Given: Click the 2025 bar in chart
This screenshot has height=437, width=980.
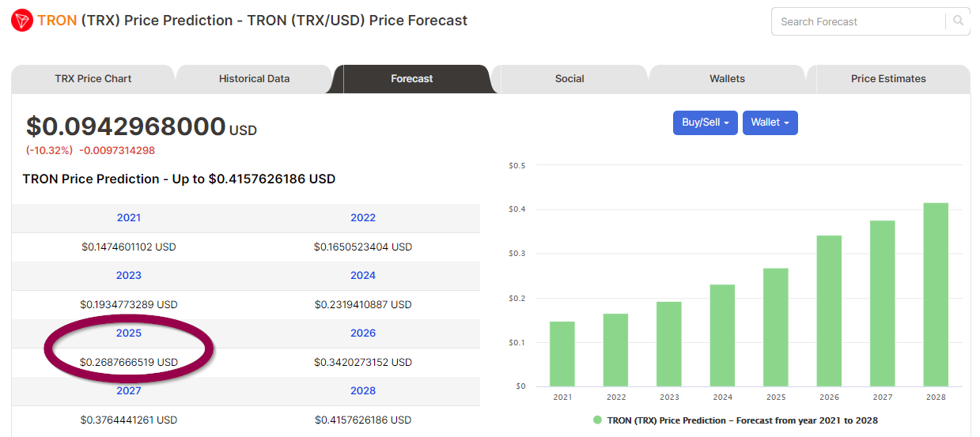Looking at the screenshot, I should [x=776, y=327].
